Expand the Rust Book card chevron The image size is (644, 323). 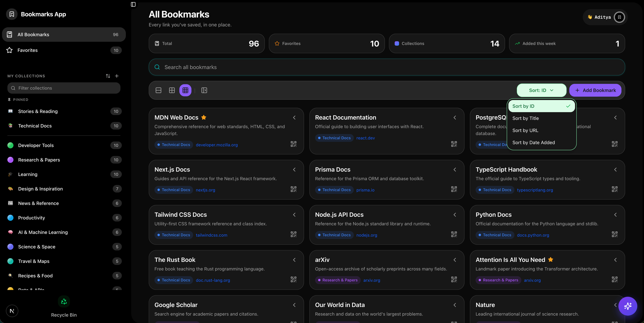click(294, 260)
